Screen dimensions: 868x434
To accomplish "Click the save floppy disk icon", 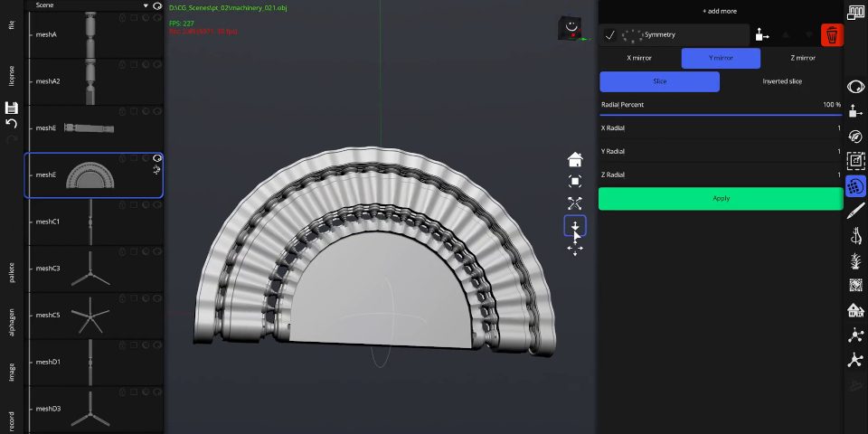I will pos(12,108).
